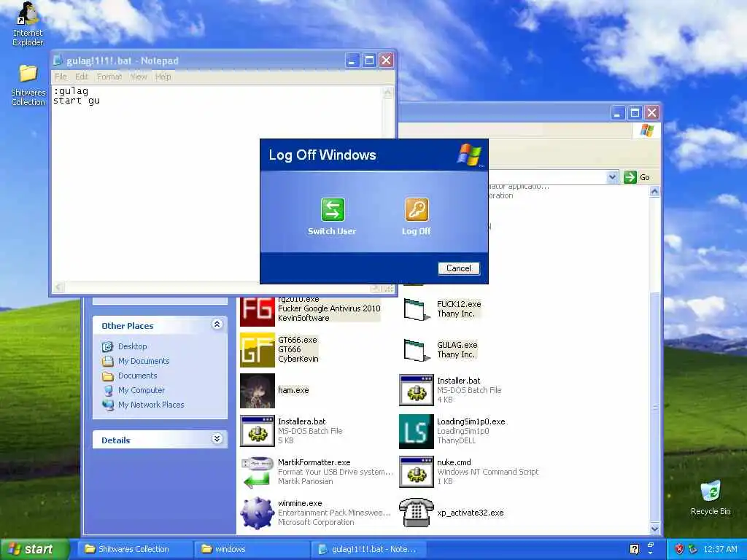Select the MartikFormatter.exe USB icon

coord(258,472)
